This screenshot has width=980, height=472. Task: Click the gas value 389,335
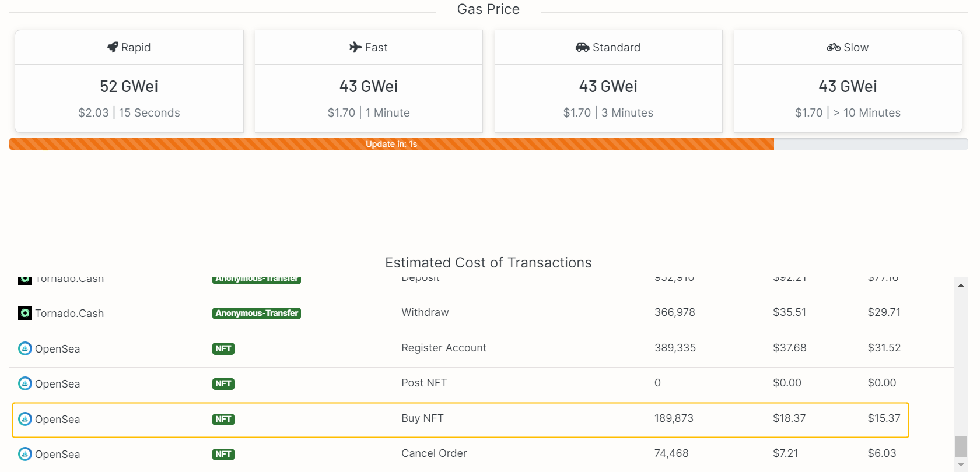click(675, 348)
